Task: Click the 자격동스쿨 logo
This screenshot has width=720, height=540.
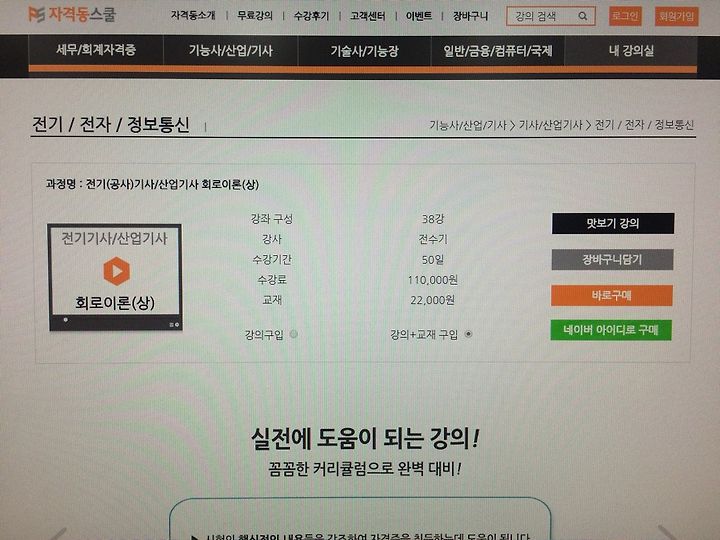Action: 72,14
